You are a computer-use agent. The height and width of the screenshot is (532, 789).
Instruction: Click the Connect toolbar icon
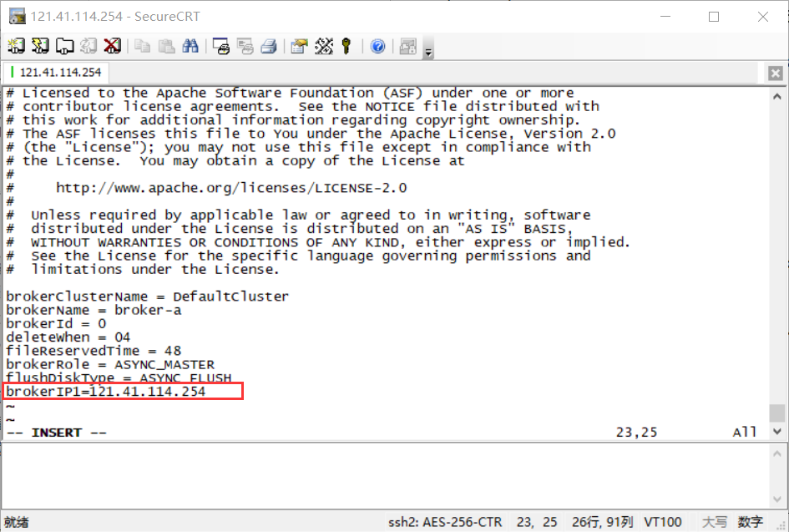[16, 46]
